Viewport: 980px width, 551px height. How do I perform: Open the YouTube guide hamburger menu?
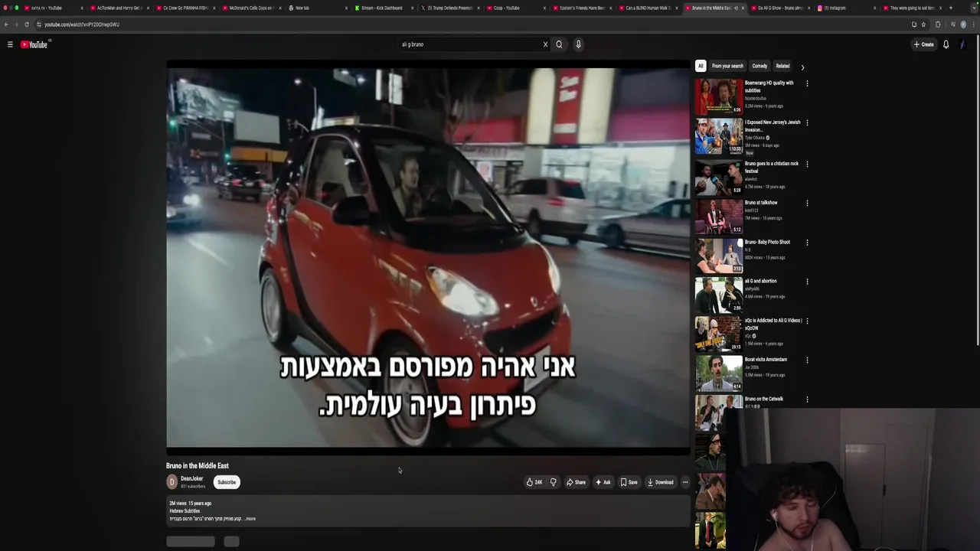point(10,44)
